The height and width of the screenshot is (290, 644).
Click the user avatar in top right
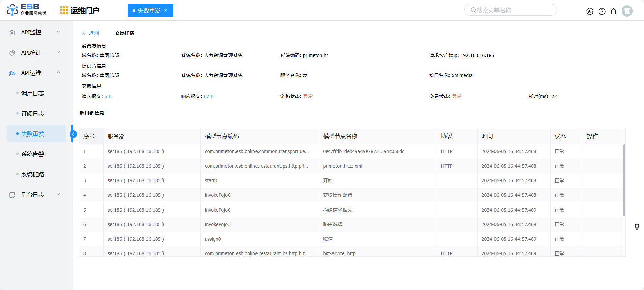pyautogui.click(x=627, y=11)
